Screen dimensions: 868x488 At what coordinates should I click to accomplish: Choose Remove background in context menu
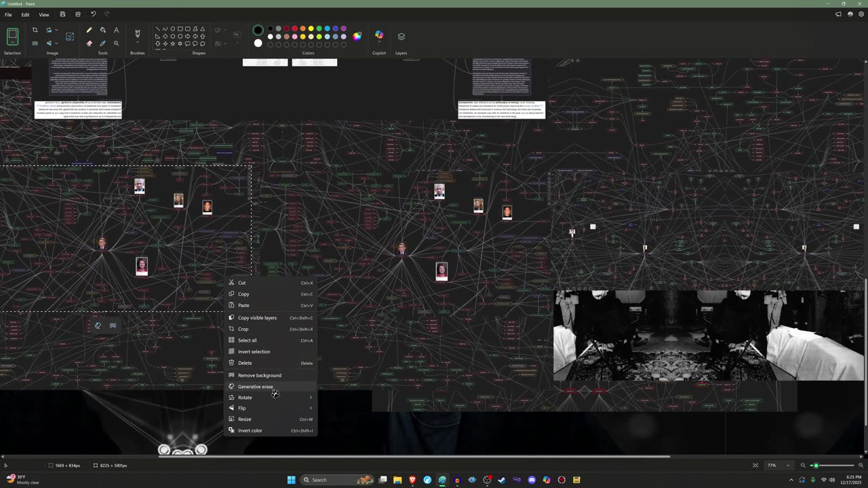[x=271, y=375]
